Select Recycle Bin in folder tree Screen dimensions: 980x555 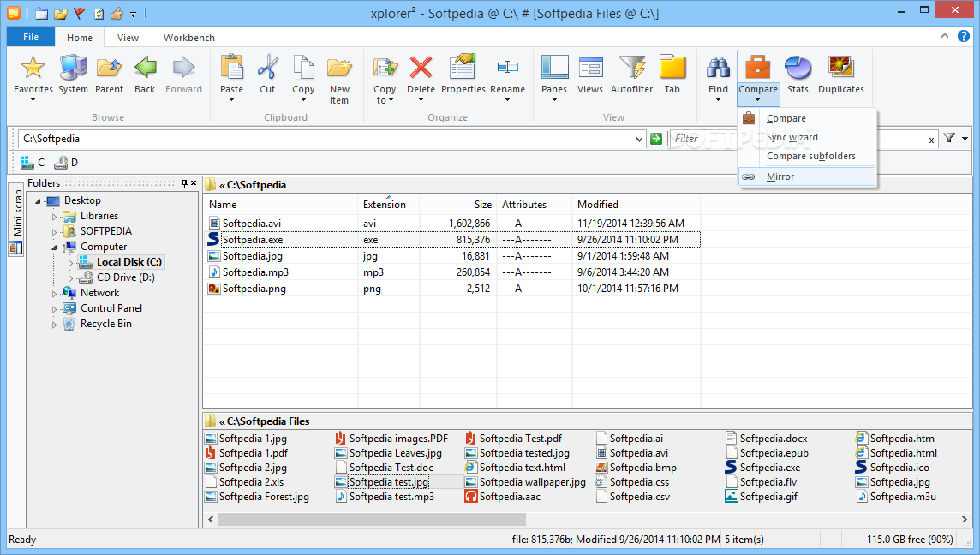pyautogui.click(x=105, y=324)
